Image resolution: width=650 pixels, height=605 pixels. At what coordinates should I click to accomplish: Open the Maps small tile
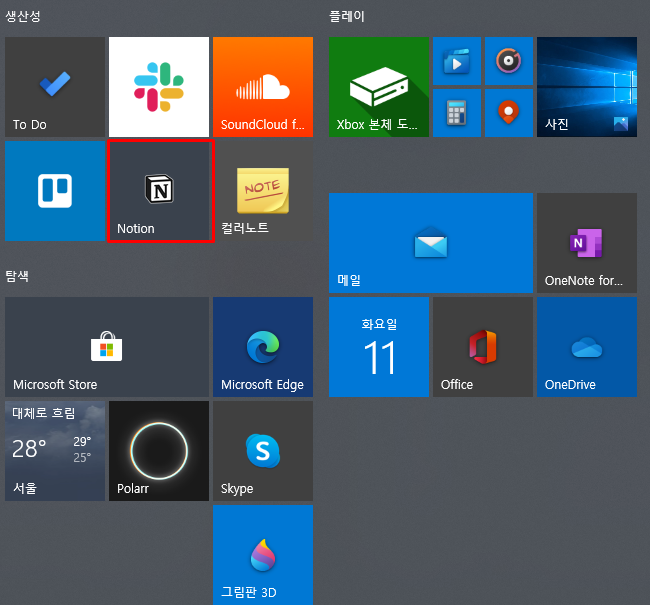pos(509,113)
